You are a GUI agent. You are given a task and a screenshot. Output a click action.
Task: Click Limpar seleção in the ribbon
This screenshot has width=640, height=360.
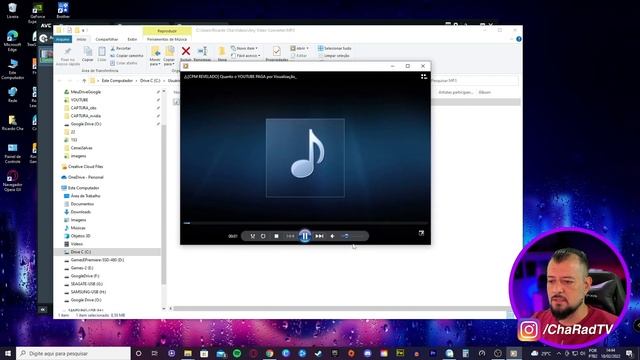click(x=334, y=56)
